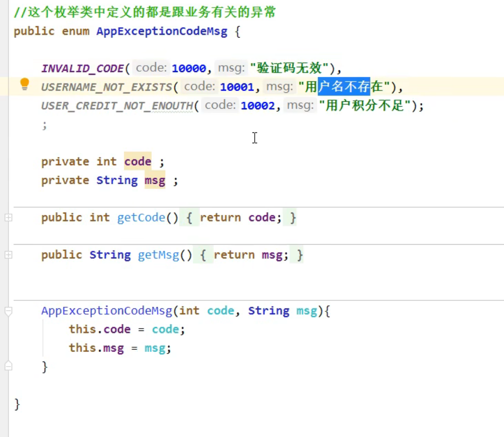
Task: Click the code: hint on INVALID_CODE line
Action: coord(151,68)
